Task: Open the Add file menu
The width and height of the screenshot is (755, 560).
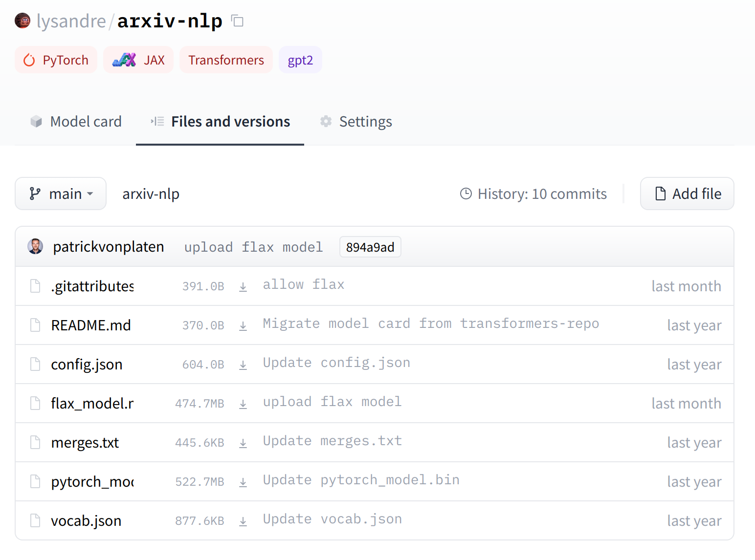Action: tap(687, 194)
